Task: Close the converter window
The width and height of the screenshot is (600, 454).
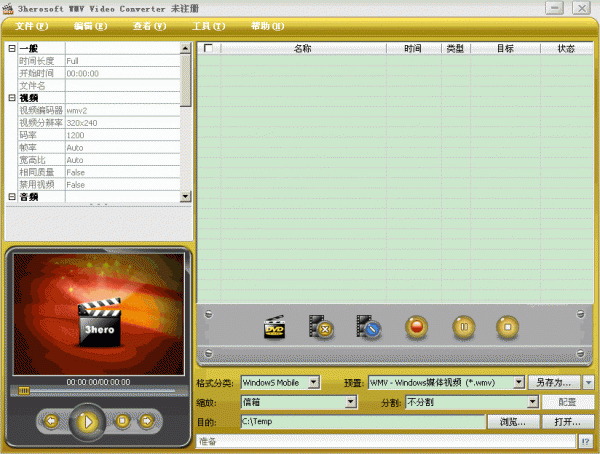Action: click(x=581, y=8)
